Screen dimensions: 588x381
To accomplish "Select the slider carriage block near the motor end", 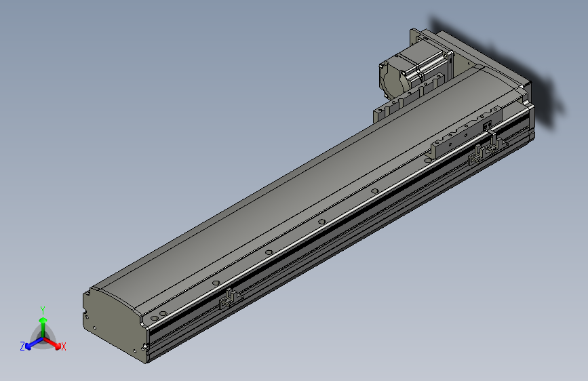I will point(467,133).
